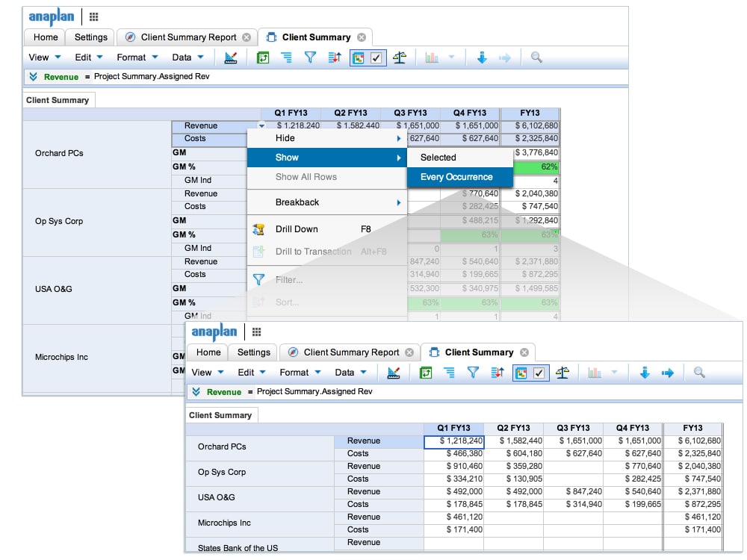The height and width of the screenshot is (560, 747).
Task: Open the Data dropdown in front window
Action: pos(350,373)
